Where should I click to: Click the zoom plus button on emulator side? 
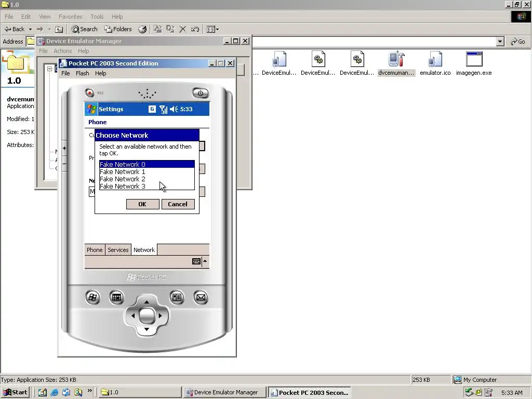pyautogui.click(x=64, y=148)
